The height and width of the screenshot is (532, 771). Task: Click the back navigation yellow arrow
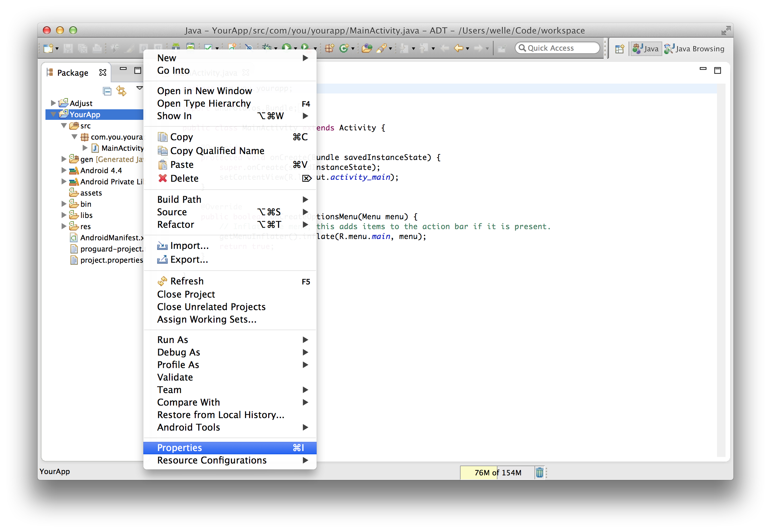click(x=459, y=48)
